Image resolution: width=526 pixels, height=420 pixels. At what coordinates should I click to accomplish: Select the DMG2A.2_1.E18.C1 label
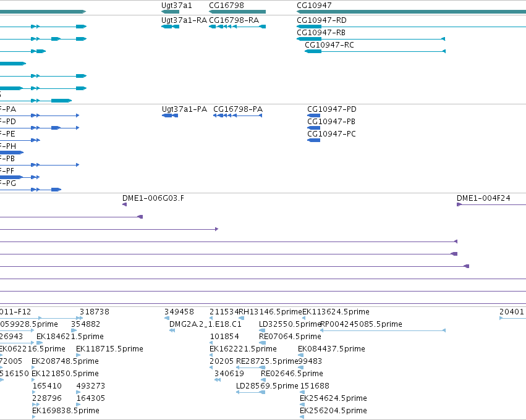(x=205, y=324)
